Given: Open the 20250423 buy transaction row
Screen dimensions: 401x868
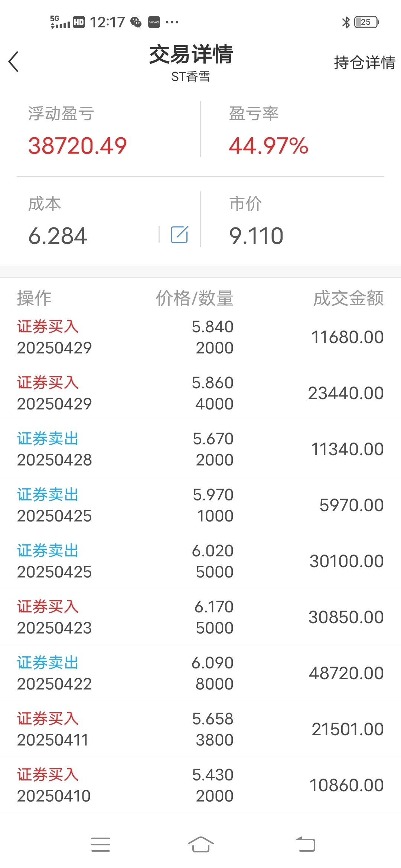Looking at the screenshot, I should (200, 617).
